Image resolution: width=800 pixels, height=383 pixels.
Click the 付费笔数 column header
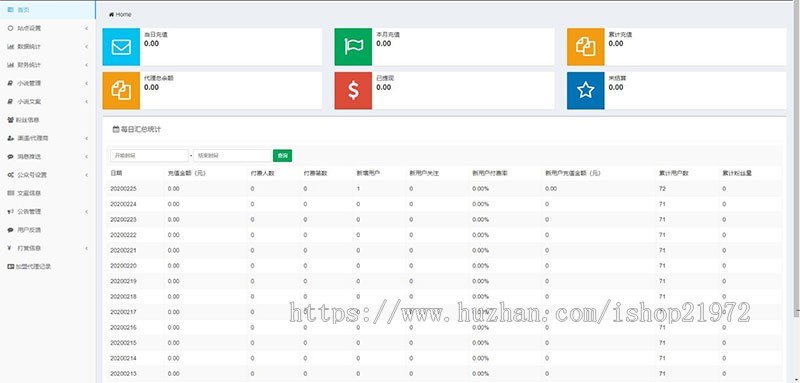click(x=315, y=173)
